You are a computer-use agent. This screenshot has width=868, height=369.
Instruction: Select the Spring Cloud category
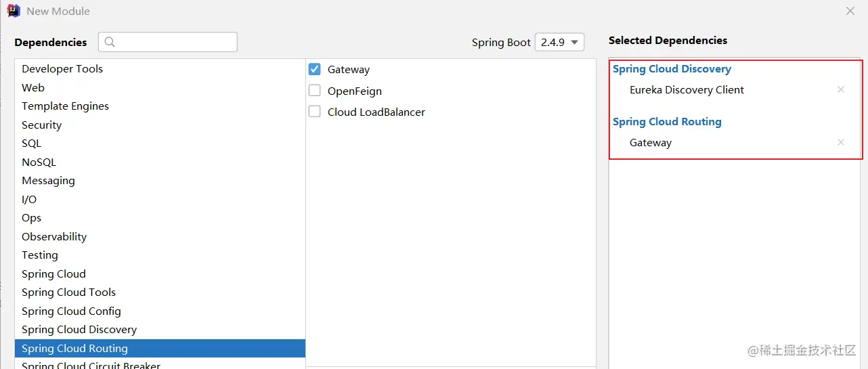tap(160, 274)
